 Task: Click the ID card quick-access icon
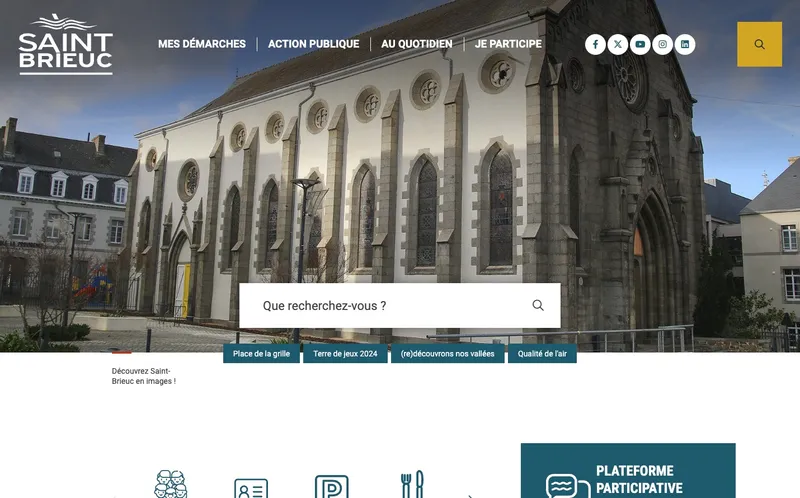(251, 487)
